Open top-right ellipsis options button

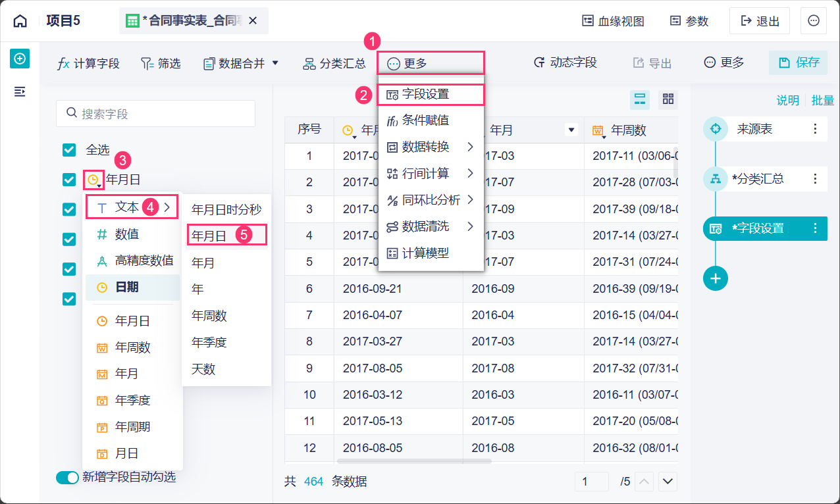(x=814, y=21)
